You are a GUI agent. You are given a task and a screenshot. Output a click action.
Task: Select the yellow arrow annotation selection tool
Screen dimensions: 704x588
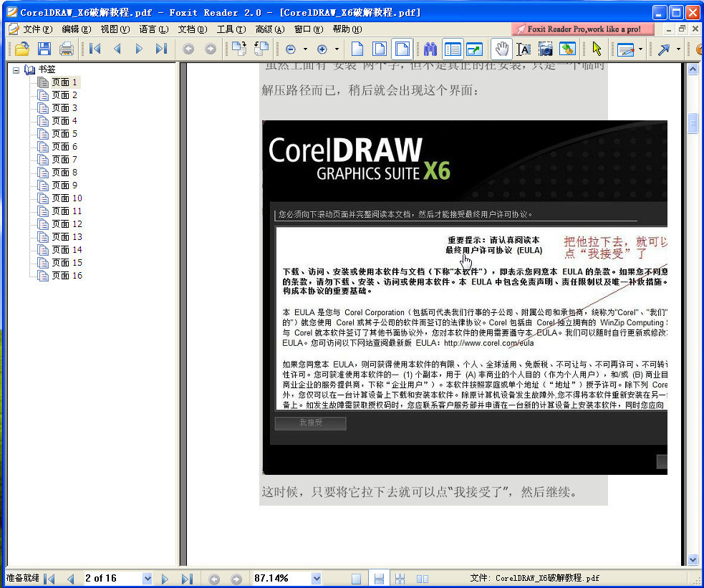click(x=597, y=49)
